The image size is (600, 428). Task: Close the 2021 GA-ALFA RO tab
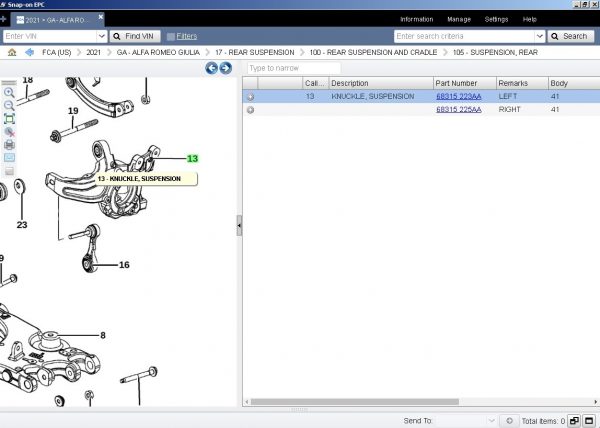tap(101, 17)
